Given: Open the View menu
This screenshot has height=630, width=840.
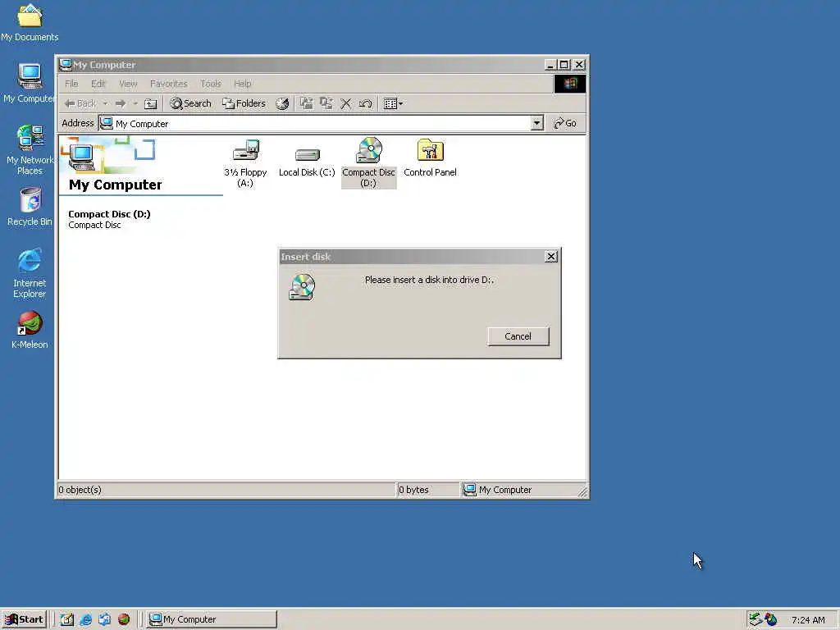Looking at the screenshot, I should (128, 84).
